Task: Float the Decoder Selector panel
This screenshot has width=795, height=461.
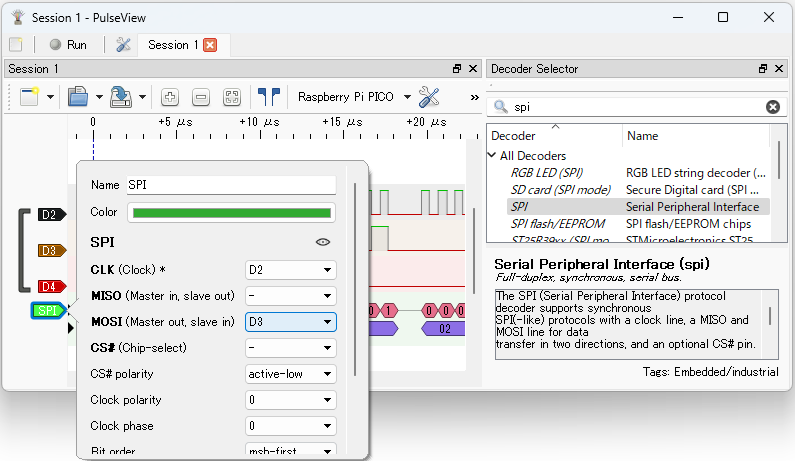Action: 763,68
